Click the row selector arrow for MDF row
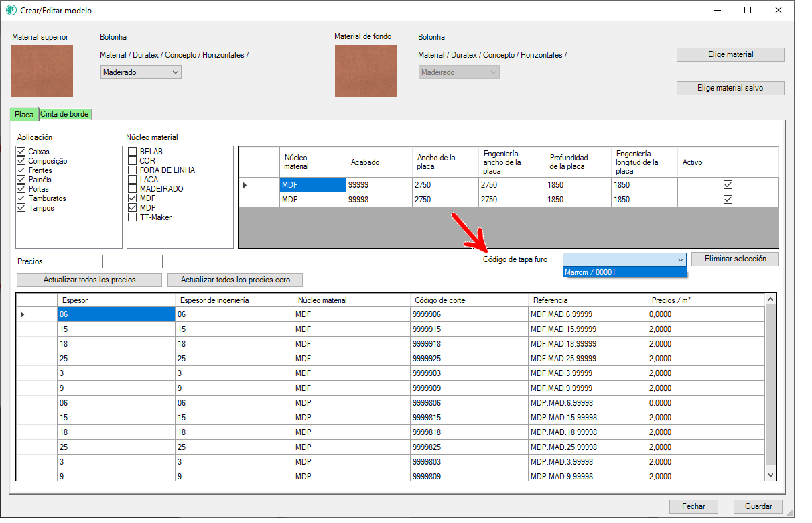This screenshot has width=812, height=523. pos(259,184)
